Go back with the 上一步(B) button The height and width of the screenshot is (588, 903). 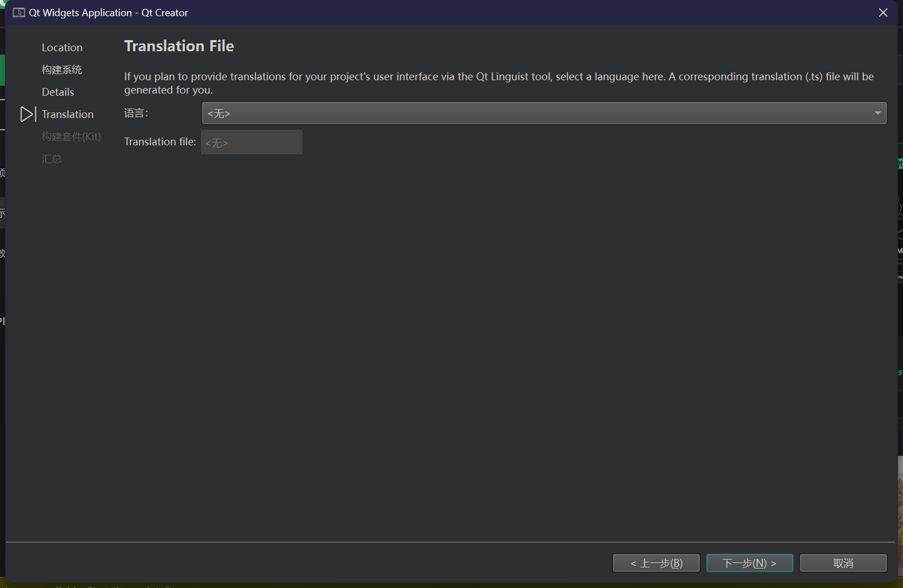(x=656, y=563)
